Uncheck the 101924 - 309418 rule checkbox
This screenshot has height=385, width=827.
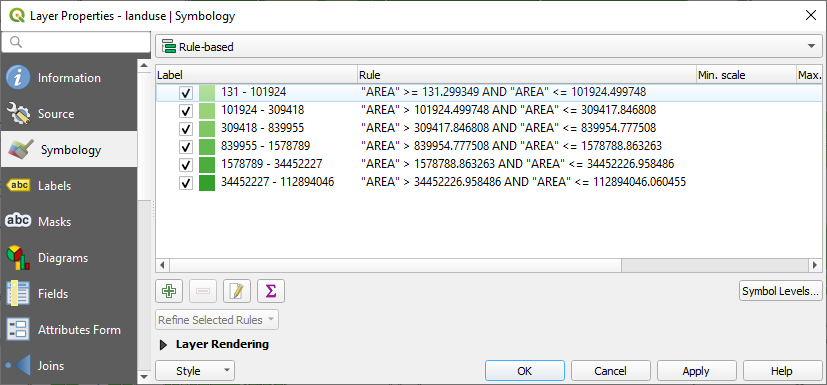pyautogui.click(x=186, y=111)
